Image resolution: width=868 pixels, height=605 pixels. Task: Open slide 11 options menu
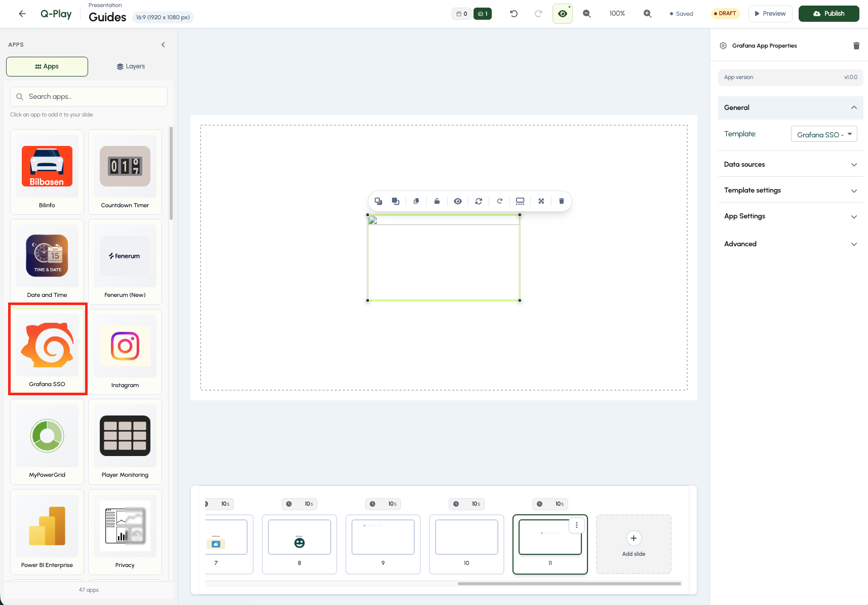576,525
